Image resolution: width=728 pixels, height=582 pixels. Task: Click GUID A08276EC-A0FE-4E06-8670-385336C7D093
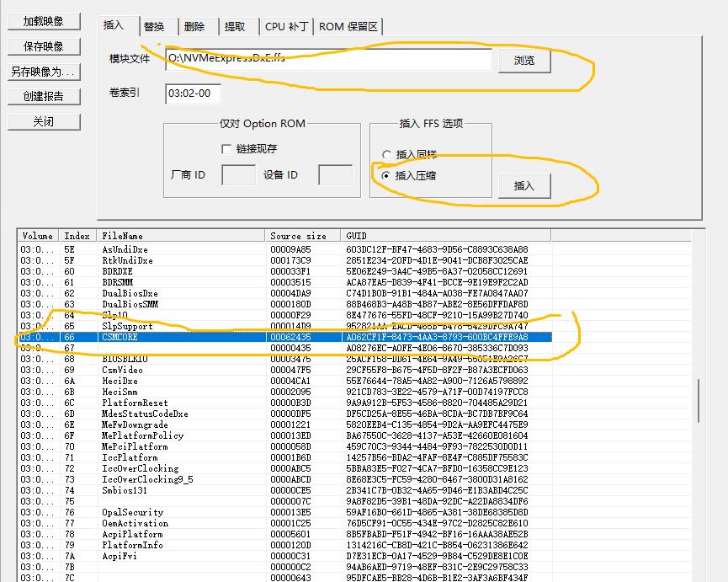click(437, 348)
